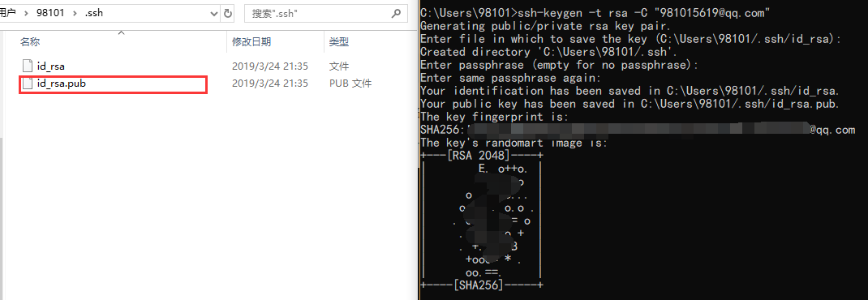The width and height of the screenshot is (868, 300).
Task: Click the search magnifier icon
Action: [x=396, y=13]
